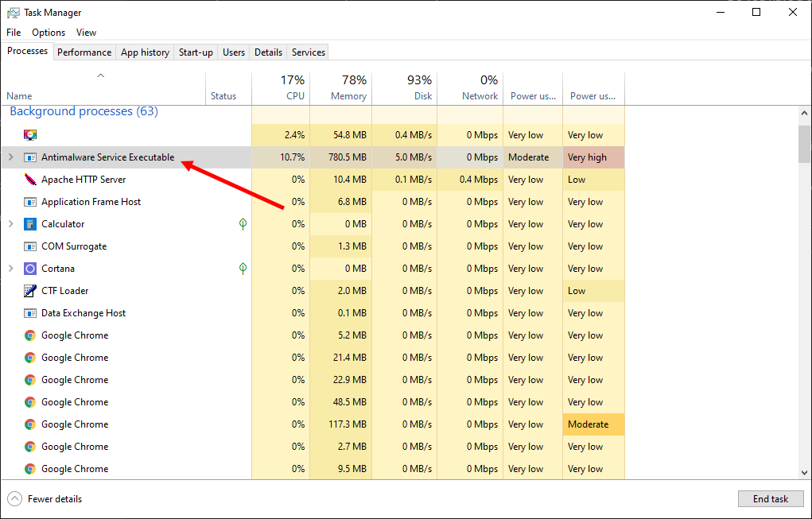Sort processes by the Memory column header
The height and width of the screenshot is (519, 812).
click(x=340, y=88)
